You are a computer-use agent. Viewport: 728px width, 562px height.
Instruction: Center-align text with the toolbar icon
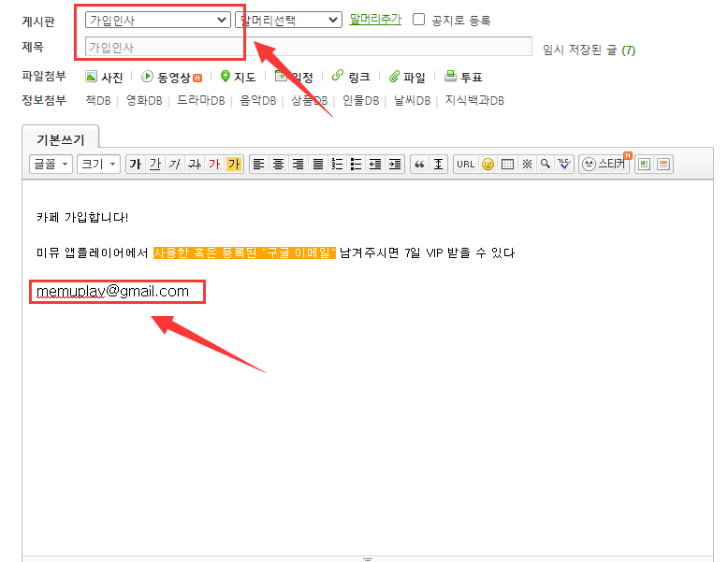pos(278,165)
